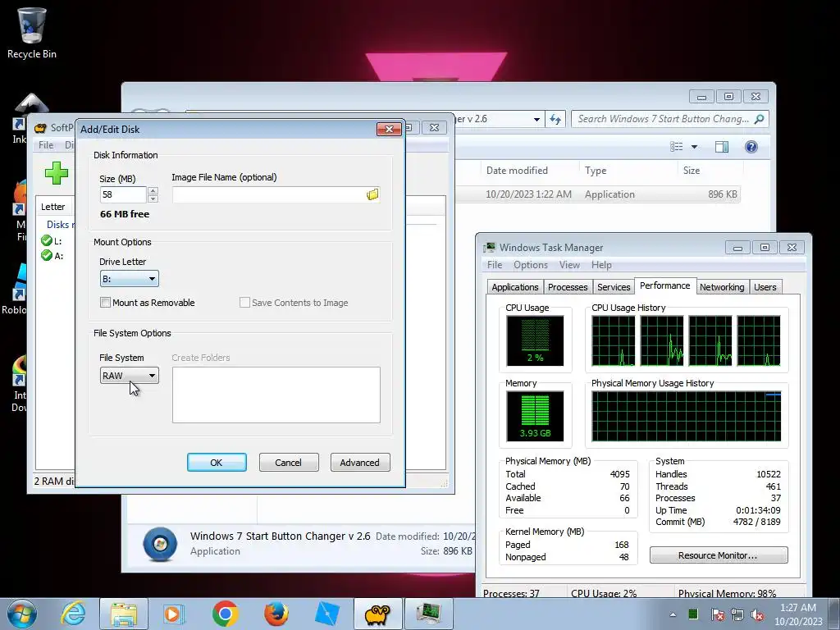The image size is (840, 630).
Task: Switch to the Applications tab
Action: click(x=515, y=287)
